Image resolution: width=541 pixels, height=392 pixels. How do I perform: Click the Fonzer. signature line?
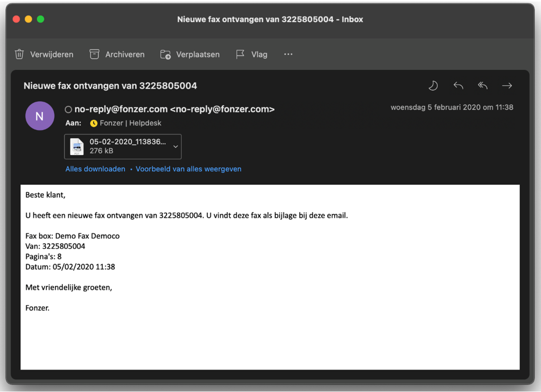tap(37, 308)
